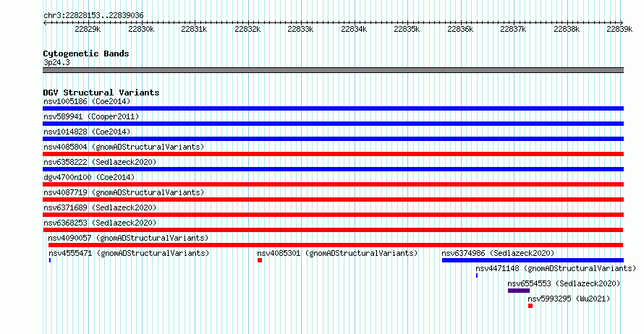Viewport: 644px width, 334px height.
Task: Select the red bar under dgv4700n100
Action: coord(333,184)
